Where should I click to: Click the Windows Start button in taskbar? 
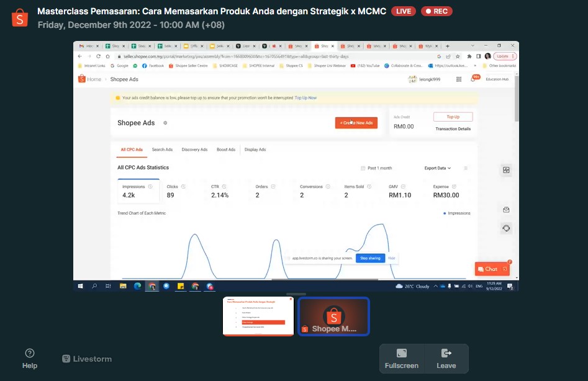[80, 286]
